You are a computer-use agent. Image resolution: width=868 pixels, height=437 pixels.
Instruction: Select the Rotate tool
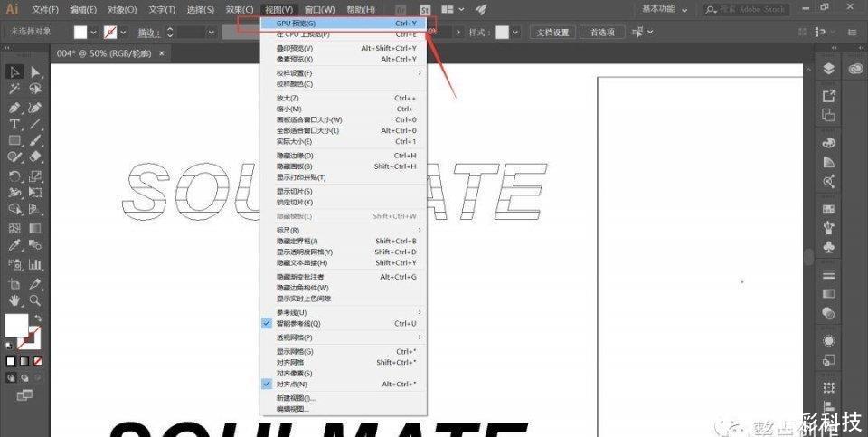point(14,176)
